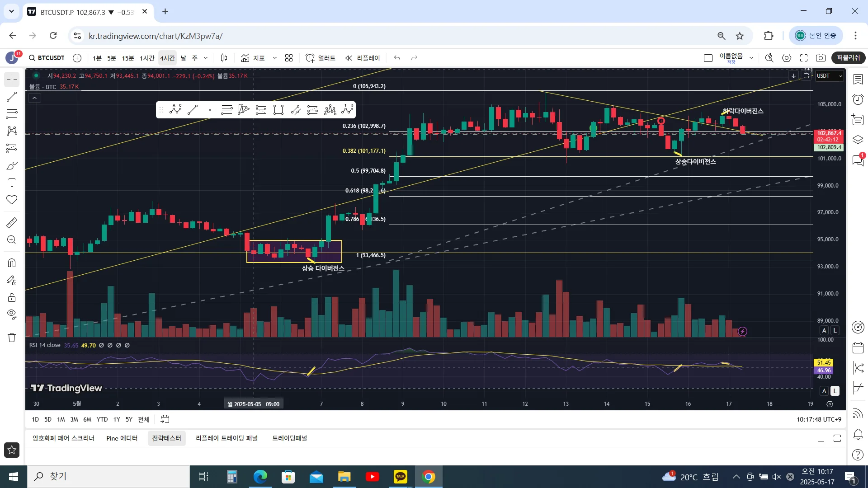Image resolution: width=868 pixels, height=488 pixels.
Task: Open the ruler measure tool
Action: pyautogui.click(x=12, y=222)
